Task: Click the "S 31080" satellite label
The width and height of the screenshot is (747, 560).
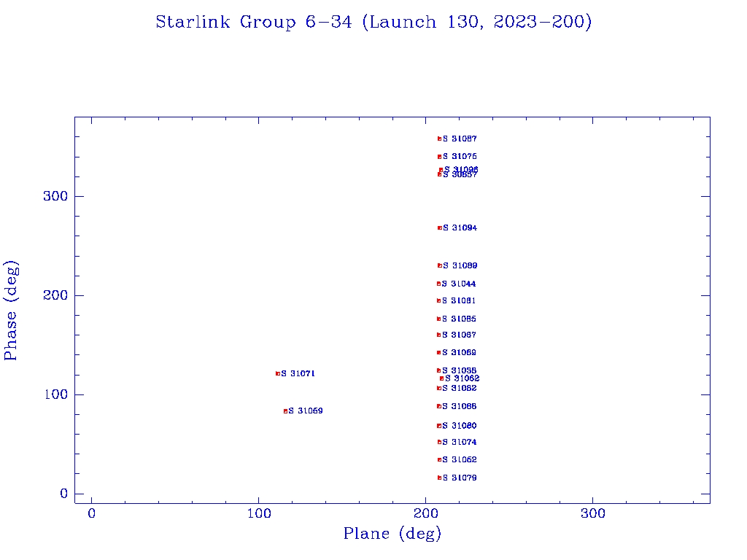Action: coord(460,426)
